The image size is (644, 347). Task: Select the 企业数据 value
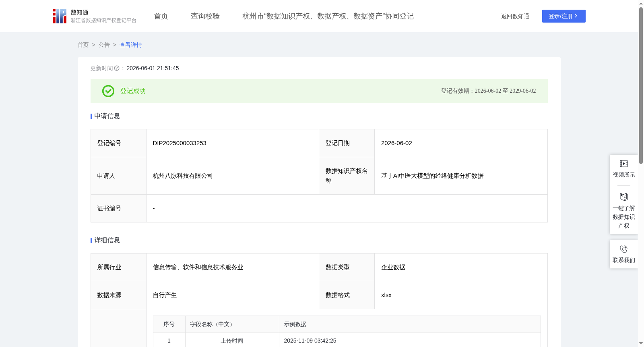[x=393, y=267]
